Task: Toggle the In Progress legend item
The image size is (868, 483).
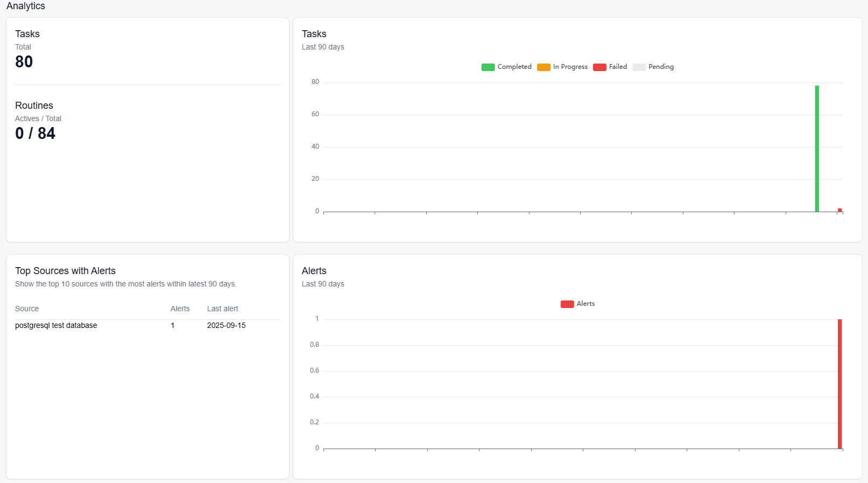Action: (x=562, y=67)
